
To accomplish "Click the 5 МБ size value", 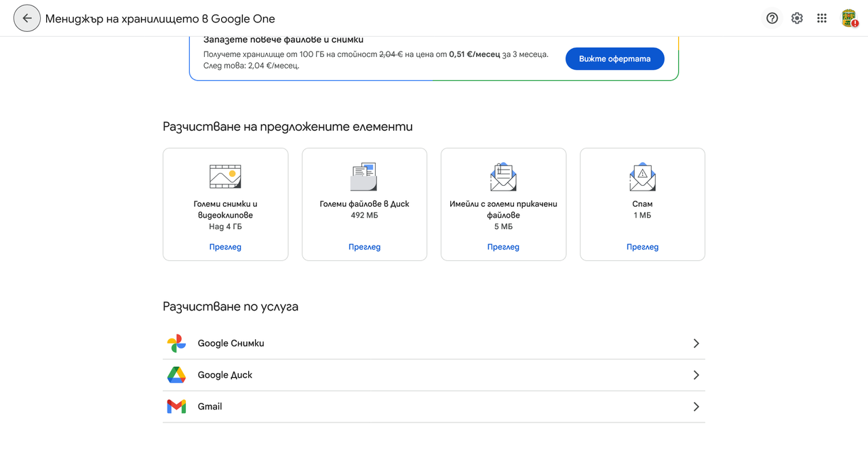I will tap(503, 226).
